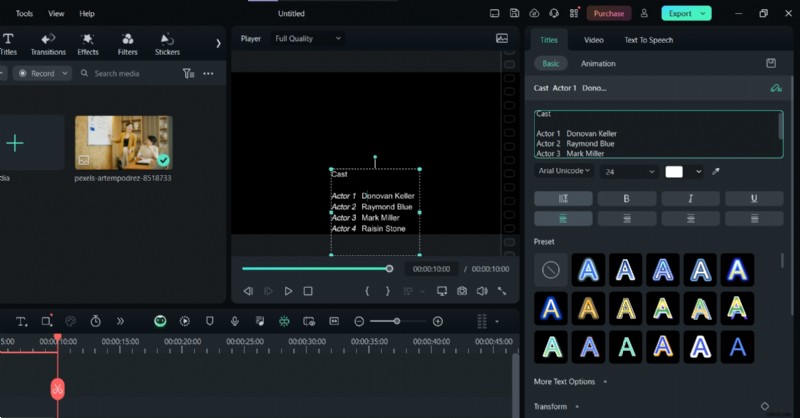
Task: Click the white text color swatch
Action: tap(674, 172)
